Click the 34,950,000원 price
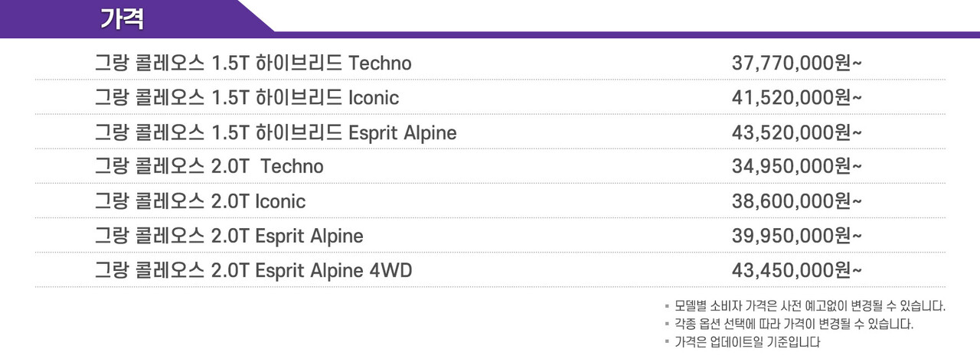Viewport: 980px width, 362px height. (x=797, y=166)
